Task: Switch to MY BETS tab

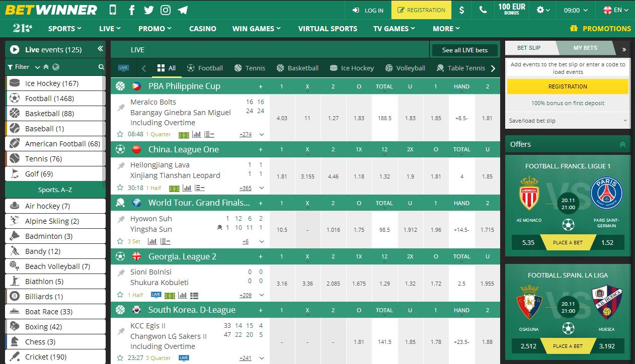Action: [585, 48]
